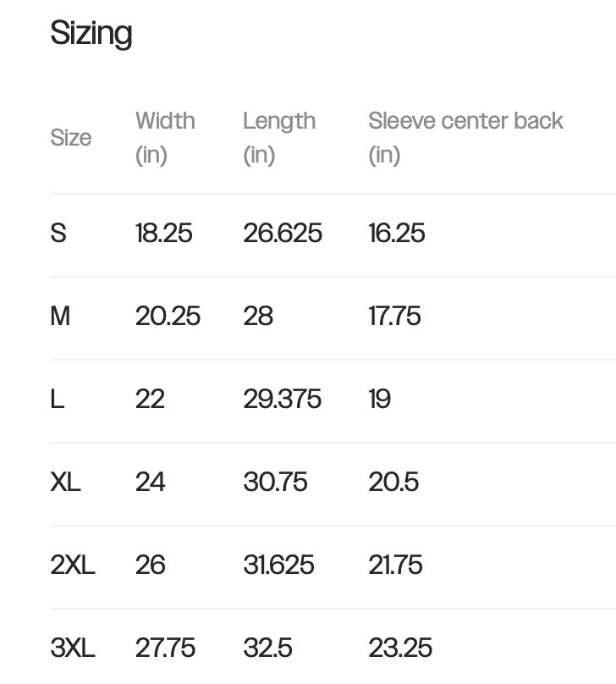Image resolution: width=616 pixels, height=684 pixels.
Task: Click the 20.25 width value
Action: 168,316
